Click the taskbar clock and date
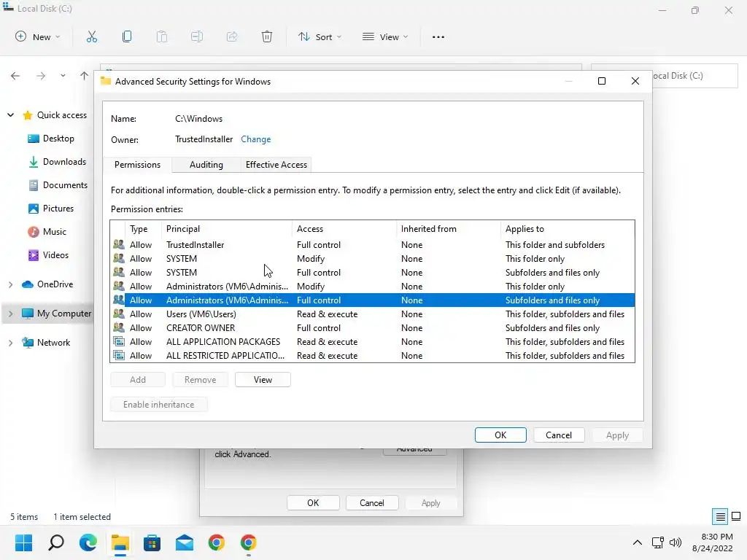This screenshot has height=560, width=747. [713, 542]
